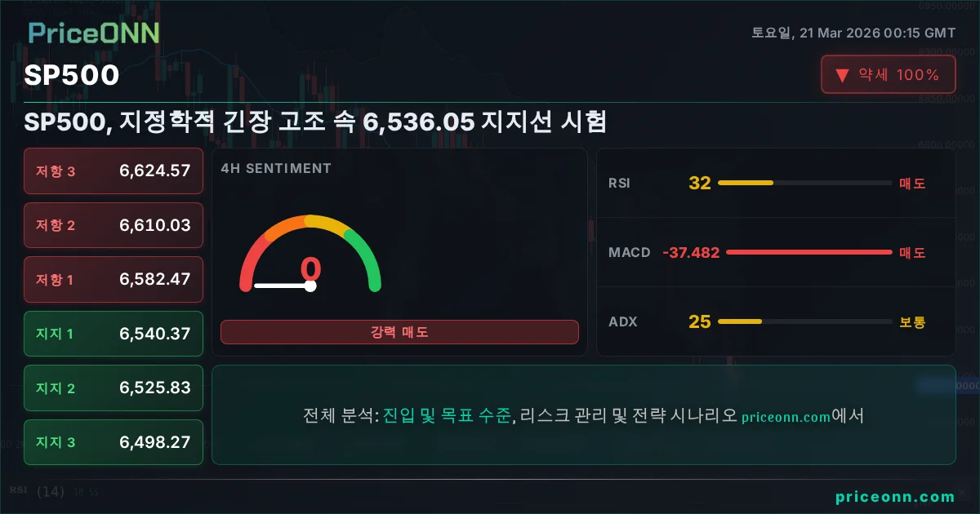Select the 저항 1 level 6,582.47
The height and width of the screenshot is (514, 980).
114,279
